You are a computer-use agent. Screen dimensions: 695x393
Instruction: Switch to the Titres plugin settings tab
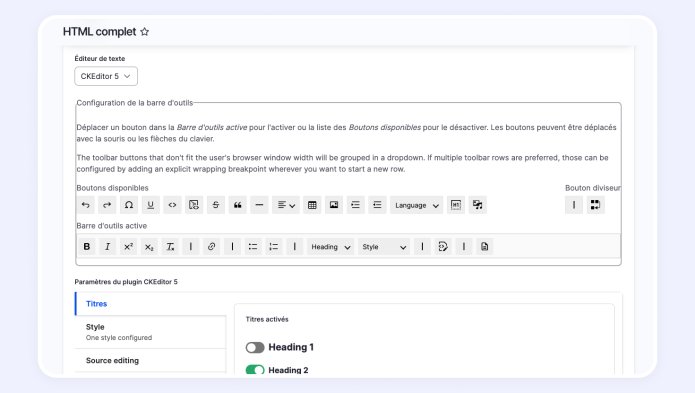(151, 304)
